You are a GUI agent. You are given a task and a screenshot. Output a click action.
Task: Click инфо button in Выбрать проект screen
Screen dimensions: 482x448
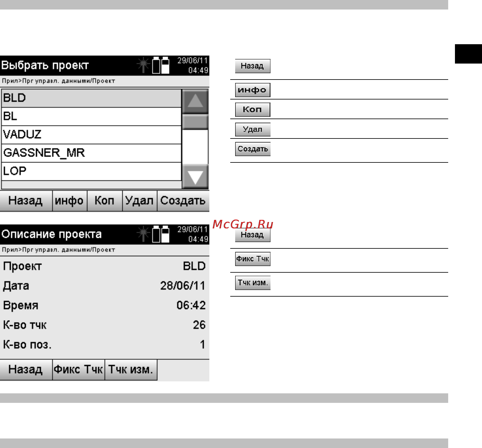[70, 201]
